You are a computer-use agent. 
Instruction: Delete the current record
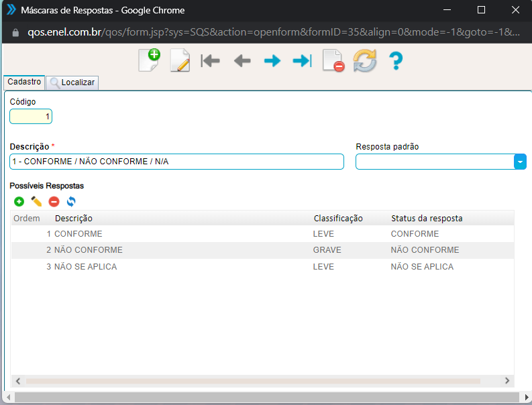tap(333, 61)
